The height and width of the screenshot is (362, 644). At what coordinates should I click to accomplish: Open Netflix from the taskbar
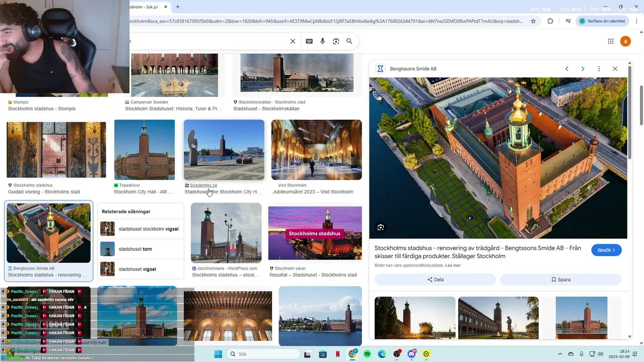click(338, 354)
